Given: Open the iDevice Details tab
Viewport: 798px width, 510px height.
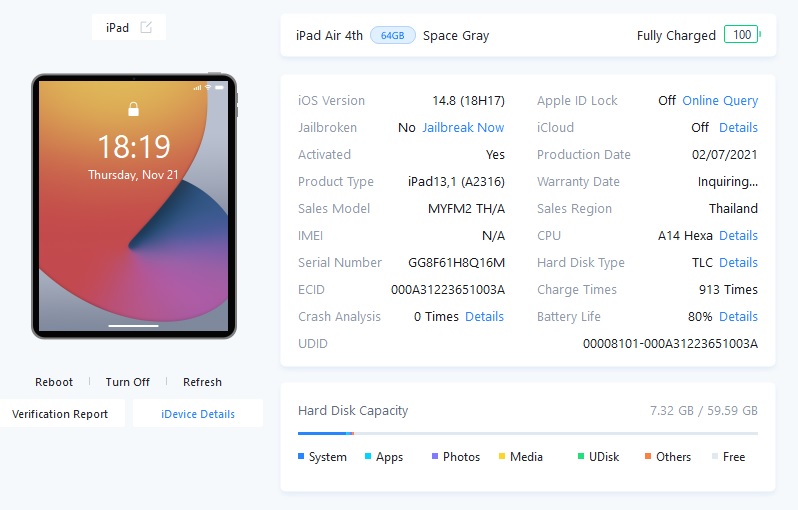Looking at the screenshot, I should point(198,414).
